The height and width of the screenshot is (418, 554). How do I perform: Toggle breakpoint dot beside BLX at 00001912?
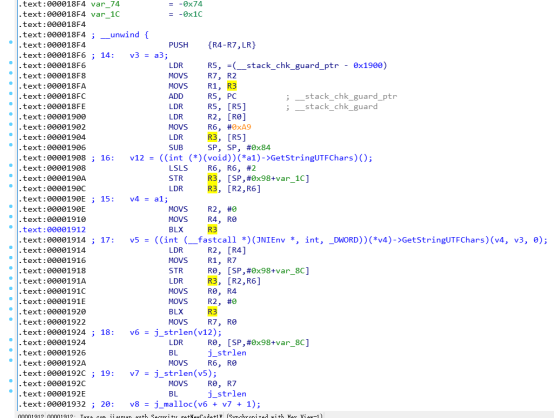[11, 227]
